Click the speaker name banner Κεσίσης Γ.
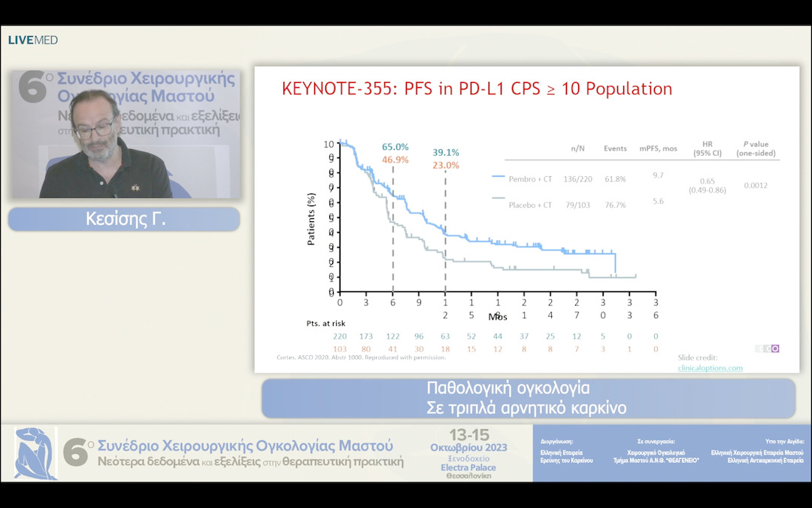The height and width of the screenshot is (508, 812). 124,219
